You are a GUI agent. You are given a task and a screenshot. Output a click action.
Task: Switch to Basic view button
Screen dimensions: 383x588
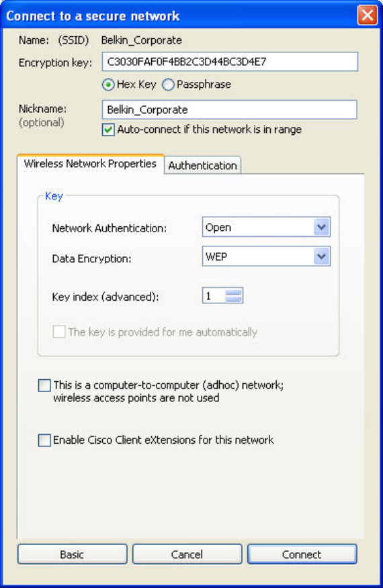coord(72,554)
